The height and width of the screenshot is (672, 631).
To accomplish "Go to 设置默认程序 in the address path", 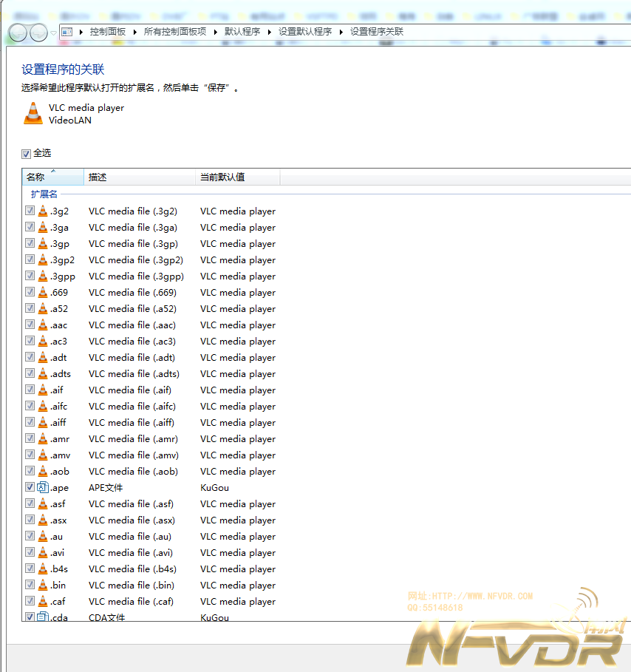I will point(305,32).
